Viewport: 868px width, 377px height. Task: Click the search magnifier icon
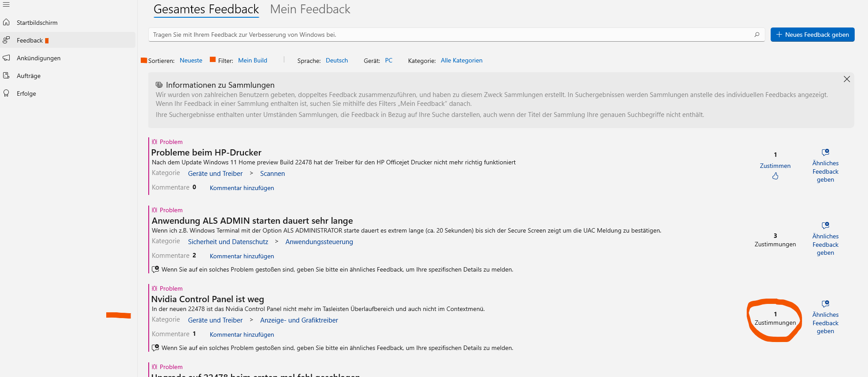click(x=757, y=35)
